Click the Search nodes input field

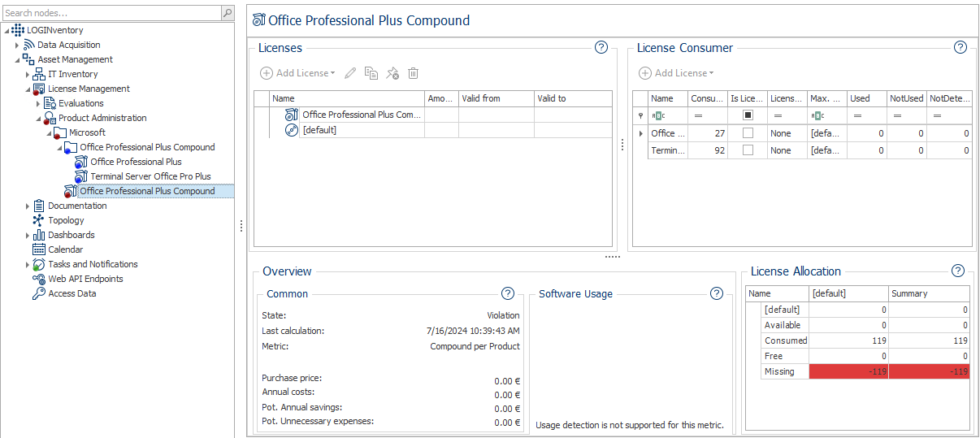point(111,13)
